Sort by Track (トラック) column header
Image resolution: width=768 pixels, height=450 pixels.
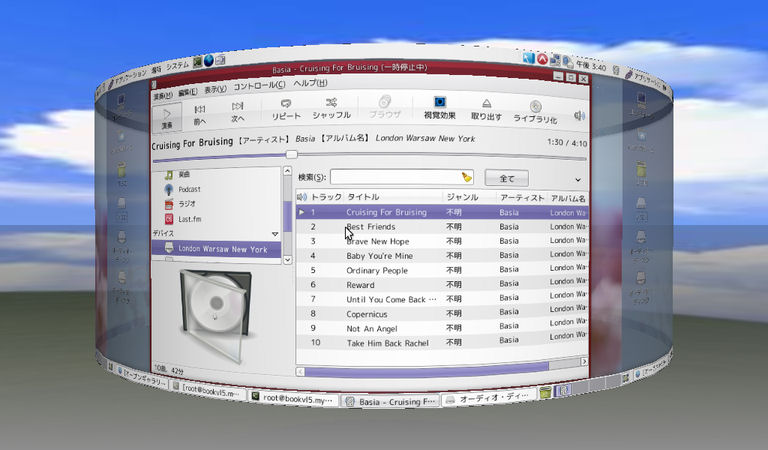tap(326, 197)
